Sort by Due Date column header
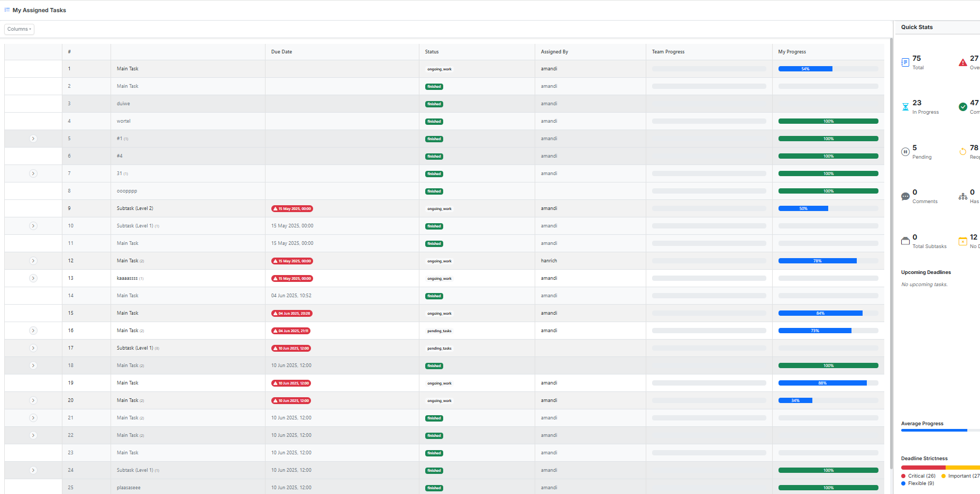980x494 pixels. click(281, 52)
